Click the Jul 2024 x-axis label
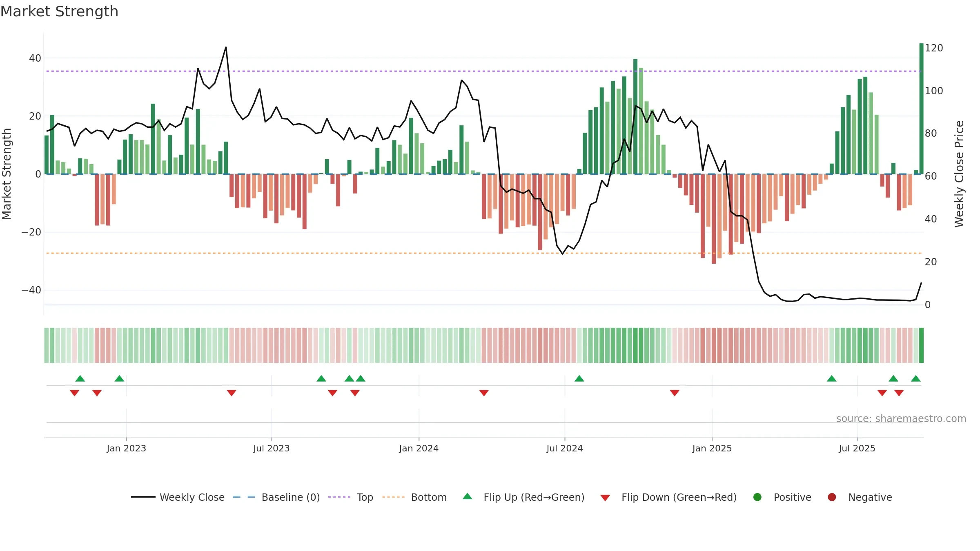The height and width of the screenshot is (551, 980). 565,448
